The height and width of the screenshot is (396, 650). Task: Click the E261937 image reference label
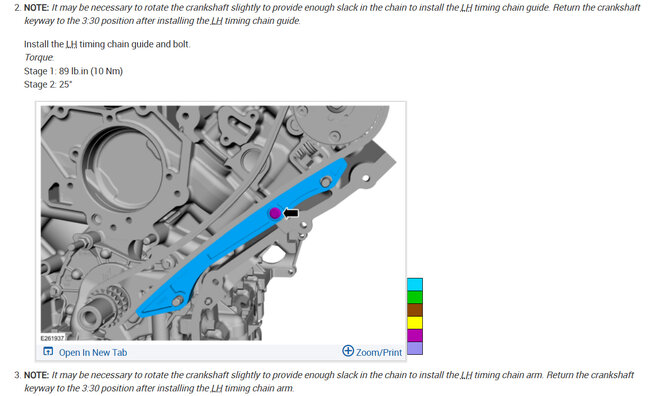click(53, 338)
